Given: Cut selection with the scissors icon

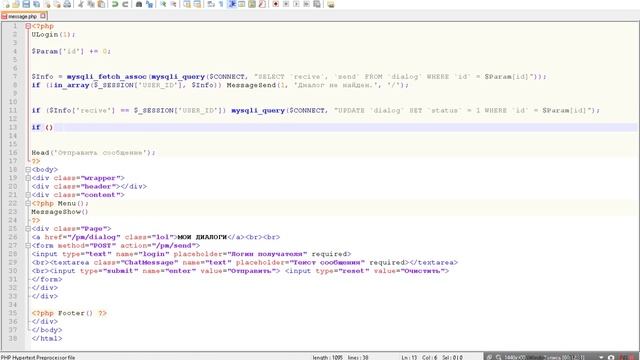Looking at the screenshot, I should click(80, 4).
